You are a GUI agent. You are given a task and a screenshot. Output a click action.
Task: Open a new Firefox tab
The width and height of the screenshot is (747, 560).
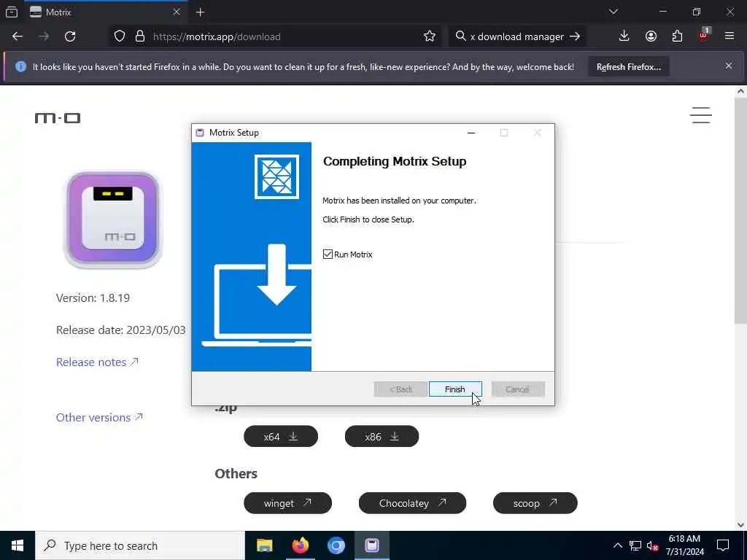pyautogui.click(x=200, y=12)
